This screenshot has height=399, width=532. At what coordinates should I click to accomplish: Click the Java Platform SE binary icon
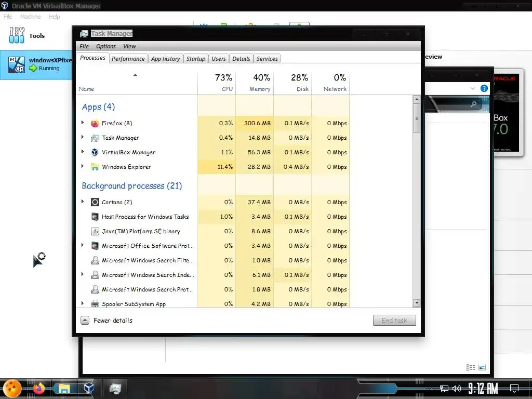95,231
